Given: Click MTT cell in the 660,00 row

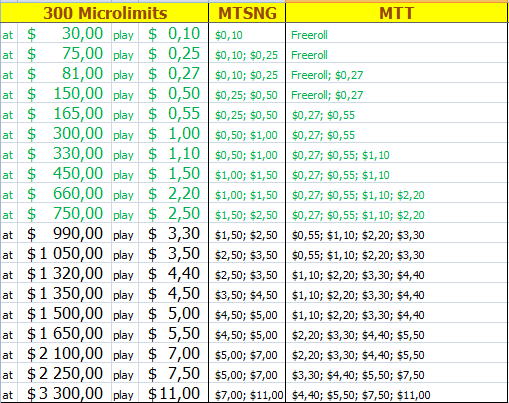Looking at the screenshot, I should (x=396, y=193).
